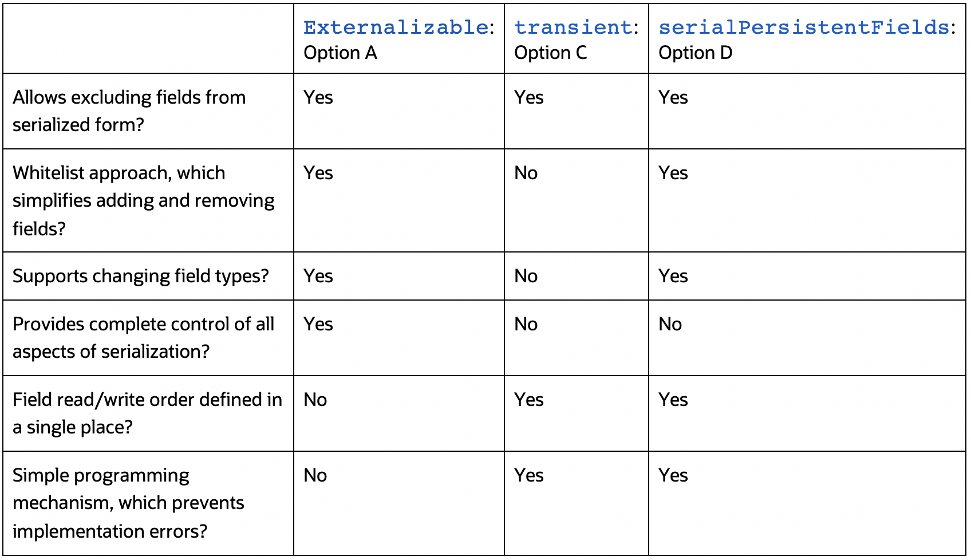
Task: Click 'No' for transient changing field types
Action: click(x=526, y=276)
